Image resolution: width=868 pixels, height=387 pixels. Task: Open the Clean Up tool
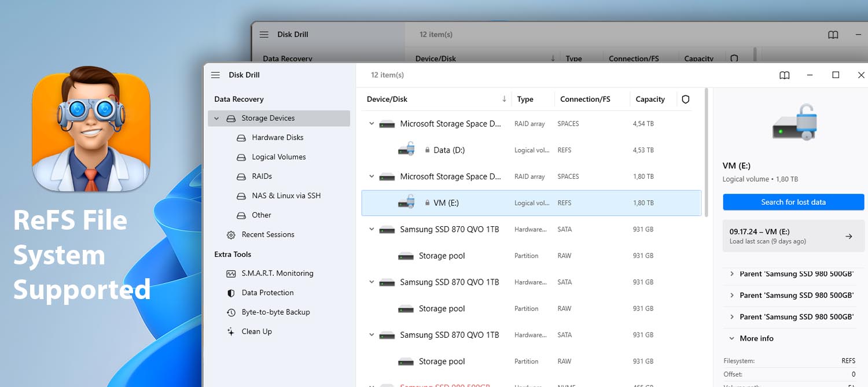click(x=258, y=331)
